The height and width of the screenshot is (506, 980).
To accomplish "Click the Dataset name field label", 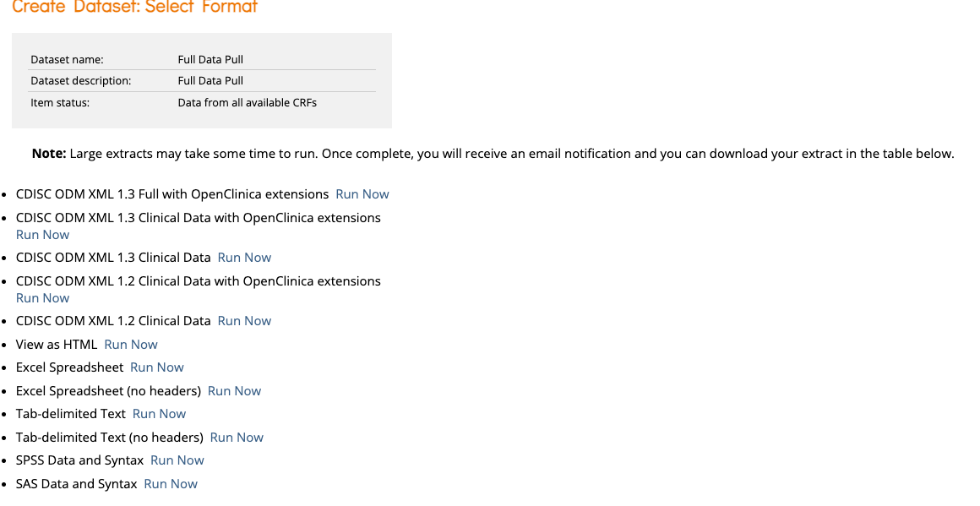I will point(67,60).
